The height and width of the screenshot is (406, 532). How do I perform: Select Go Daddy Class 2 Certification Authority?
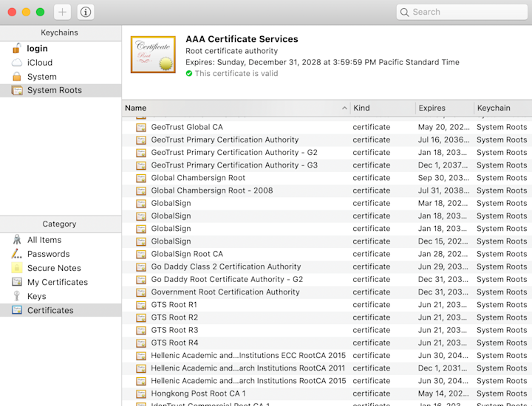pos(327,266)
